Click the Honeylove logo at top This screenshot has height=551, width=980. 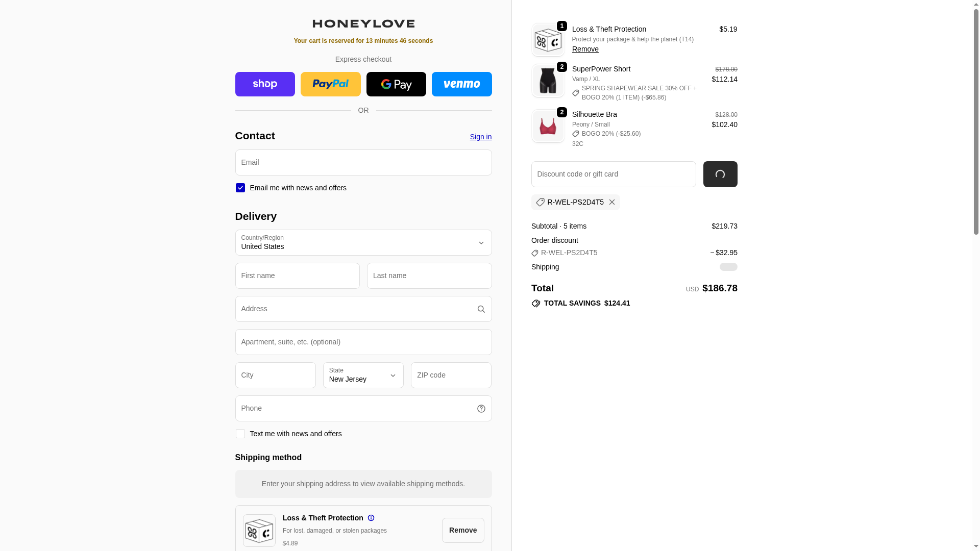pyautogui.click(x=363, y=23)
